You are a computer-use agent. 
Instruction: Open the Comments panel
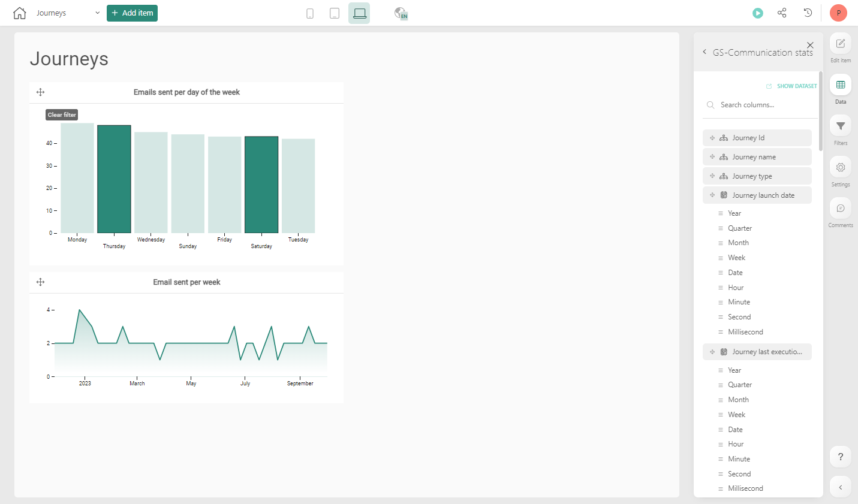tap(840, 209)
